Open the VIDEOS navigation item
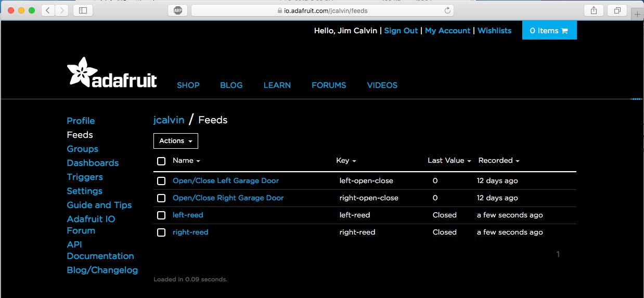 (x=382, y=85)
